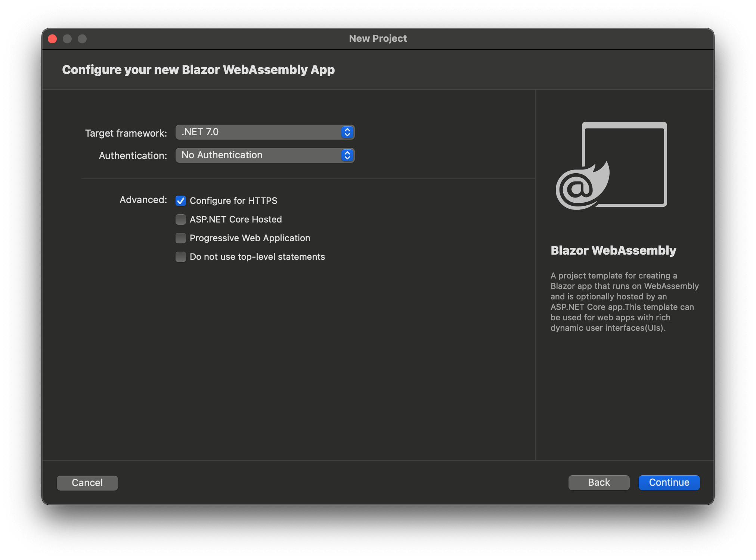Click the Advanced label
This screenshot has width=756, height=560.
(143, 200)
